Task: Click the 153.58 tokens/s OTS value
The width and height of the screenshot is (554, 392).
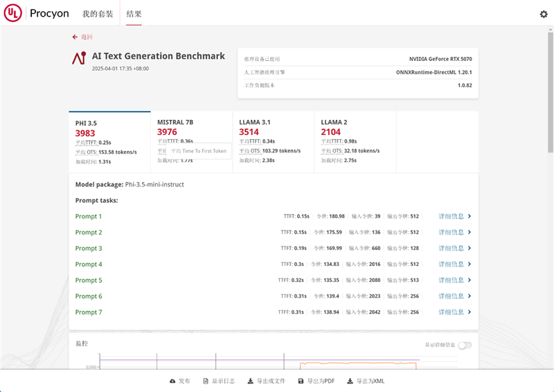Action: click(117, 152)
